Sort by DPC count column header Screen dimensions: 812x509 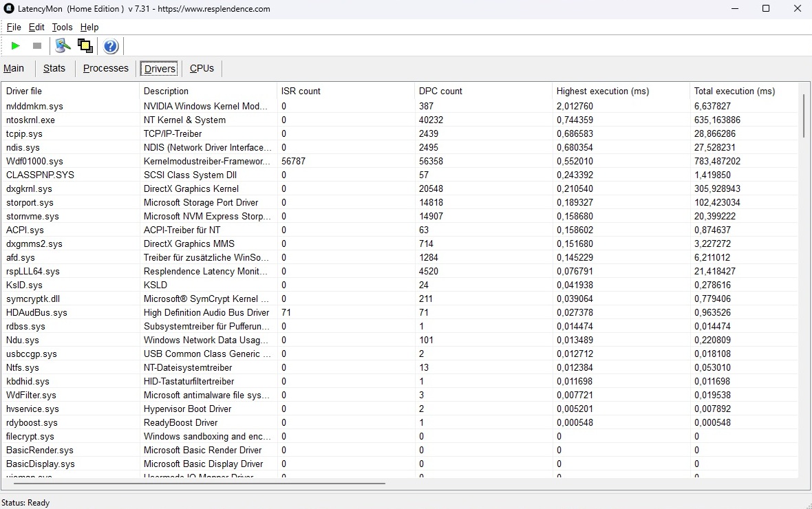(440, 91)
